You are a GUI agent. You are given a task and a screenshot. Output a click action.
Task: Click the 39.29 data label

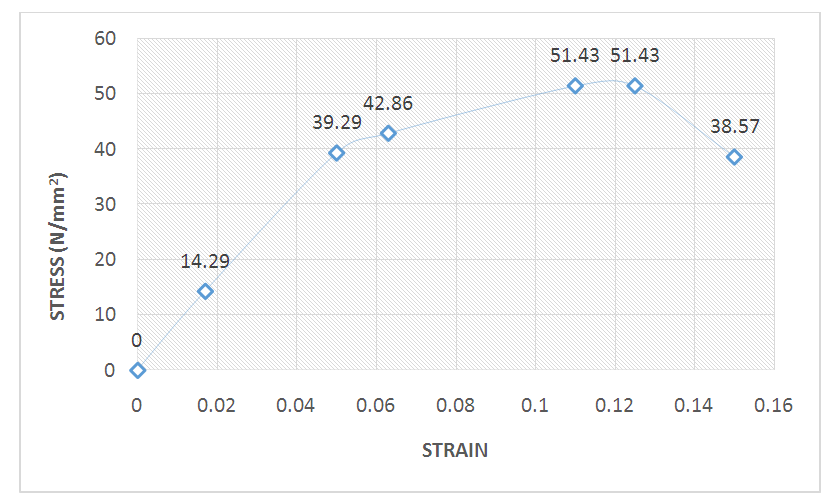[337, 122]
